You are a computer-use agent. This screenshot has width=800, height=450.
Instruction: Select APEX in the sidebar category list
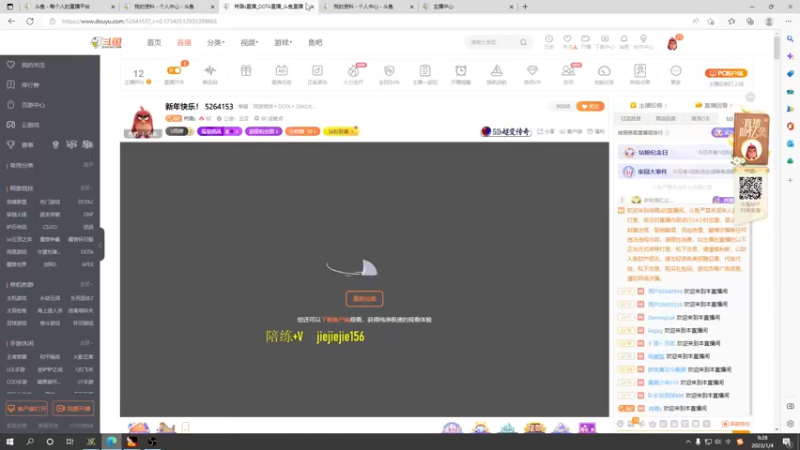point(87,264)
